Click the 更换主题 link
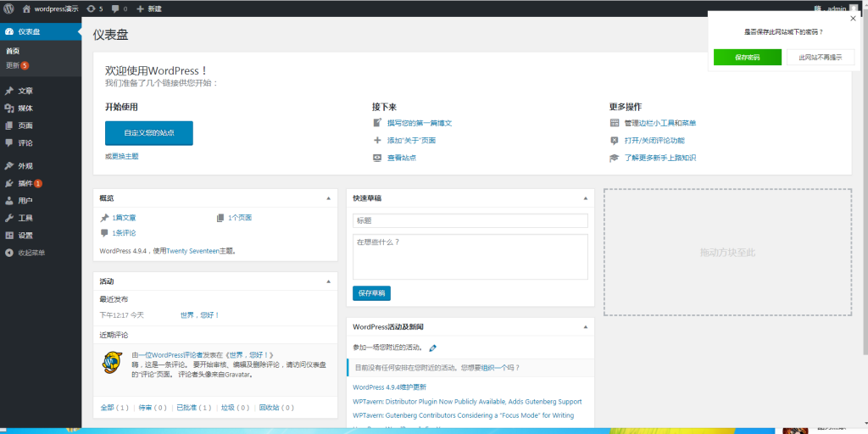Viewport: 868px width, 434px height. coord(125,156)
